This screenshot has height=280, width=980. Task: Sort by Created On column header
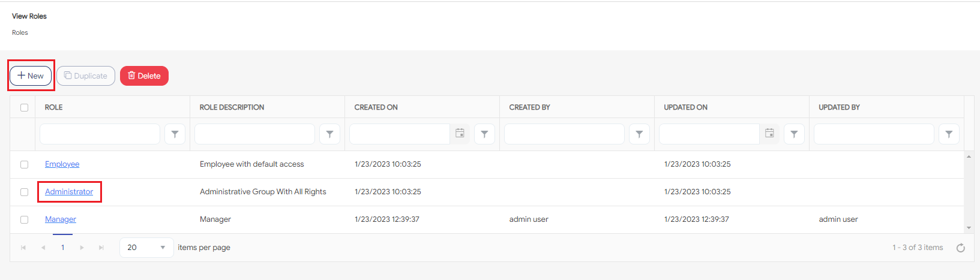point(376,107)
